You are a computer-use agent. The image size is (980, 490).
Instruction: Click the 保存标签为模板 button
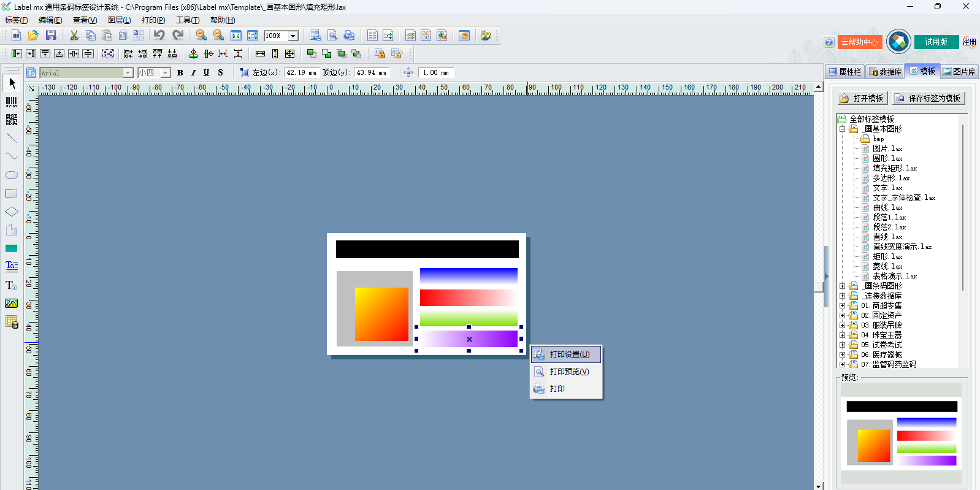(x=928, y=98)
